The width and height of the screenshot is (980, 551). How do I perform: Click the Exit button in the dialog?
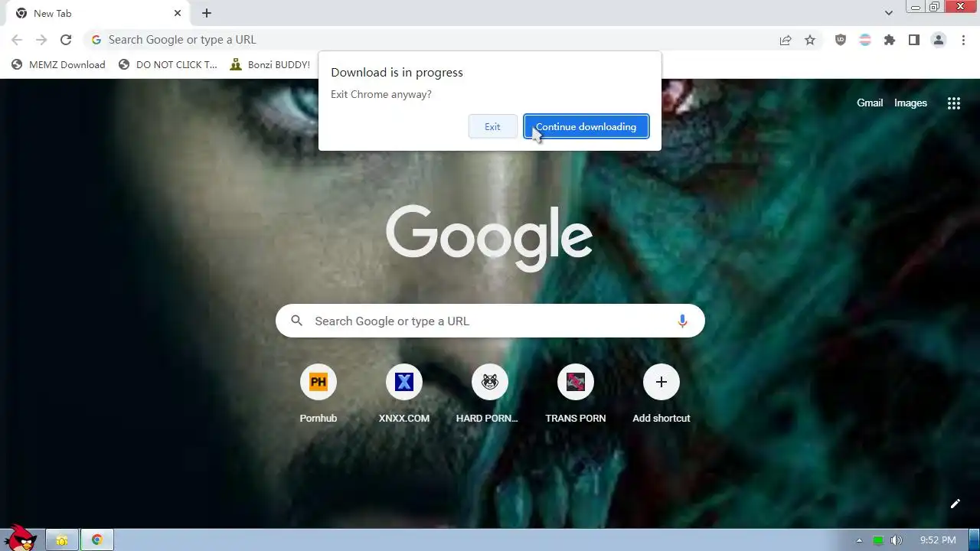492,127
